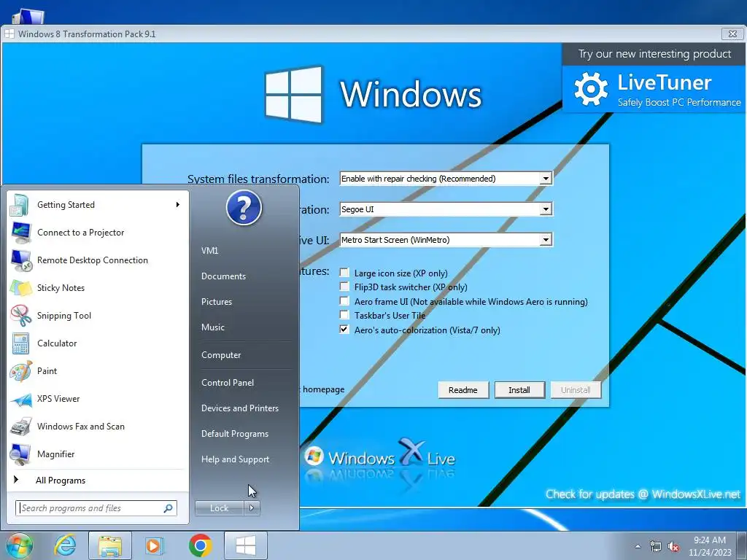Open Music from Start menu
This screenshot has height=560, width=747.
coord(213,327)
